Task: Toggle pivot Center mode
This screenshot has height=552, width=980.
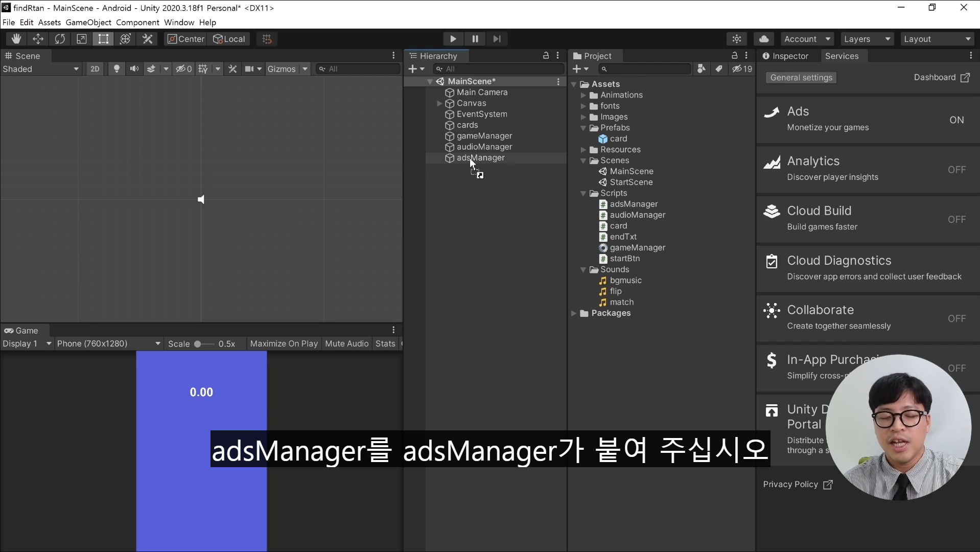Action: pos(186,39)
